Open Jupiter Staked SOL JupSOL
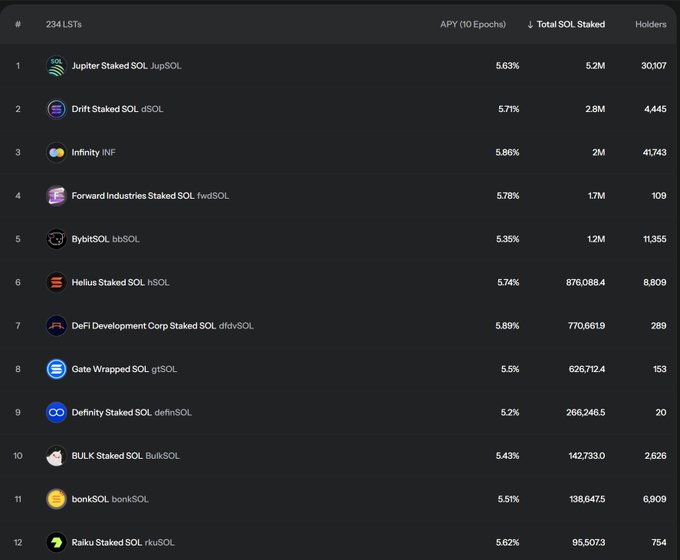The image size is (680, 560). click(126, 66)
